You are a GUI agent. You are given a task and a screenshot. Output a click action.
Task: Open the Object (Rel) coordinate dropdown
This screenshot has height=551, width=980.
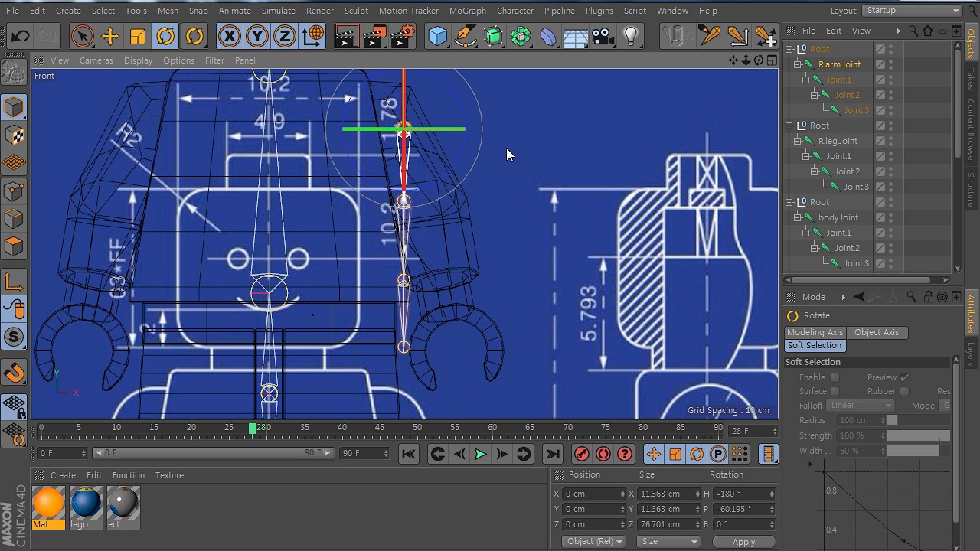click(595, 541)
